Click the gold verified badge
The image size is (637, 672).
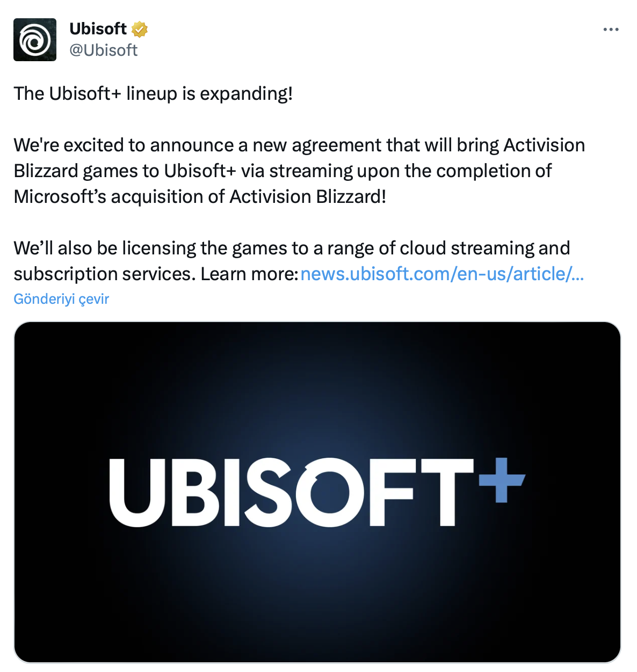[x=140, y=29]
